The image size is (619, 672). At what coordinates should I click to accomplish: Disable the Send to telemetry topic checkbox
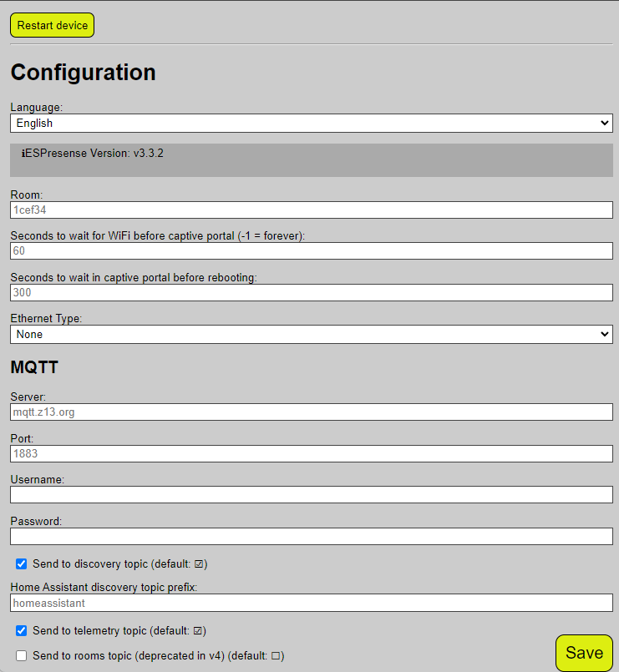click(21, 630)
